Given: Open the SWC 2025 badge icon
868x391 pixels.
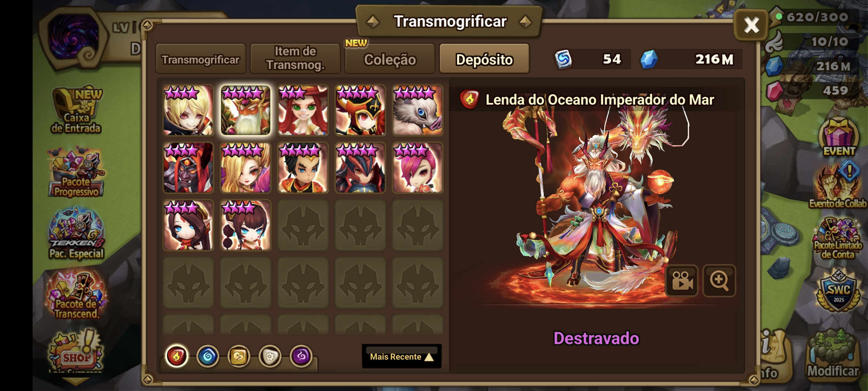Looking at the screenshot, I should click(838, 291).
